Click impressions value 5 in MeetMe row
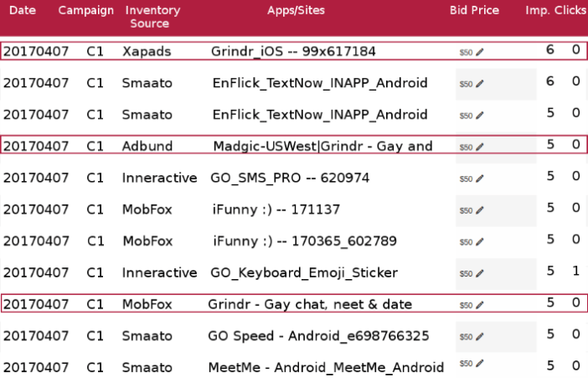Screen dimensions: 588x378 click(x=550, y=365)
